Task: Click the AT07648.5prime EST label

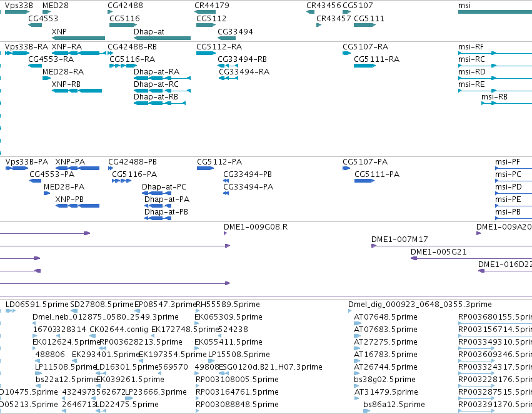Action: [x=386, y=316]
